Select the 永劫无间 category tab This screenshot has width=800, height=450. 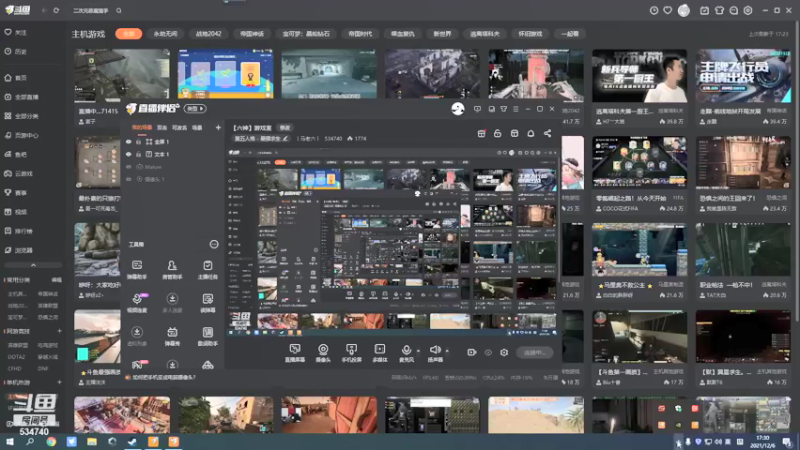pos(165,34)
